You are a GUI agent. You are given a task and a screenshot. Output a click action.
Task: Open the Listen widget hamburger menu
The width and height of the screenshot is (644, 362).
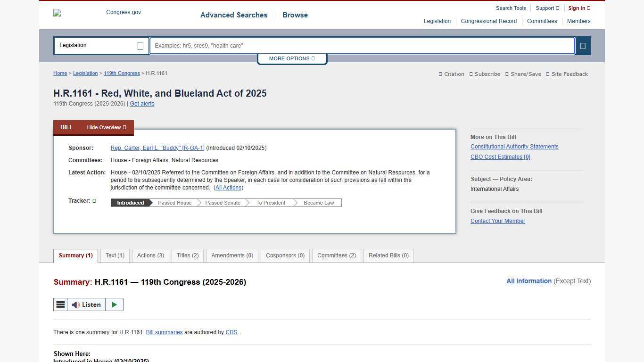click(x=60, y=304)
